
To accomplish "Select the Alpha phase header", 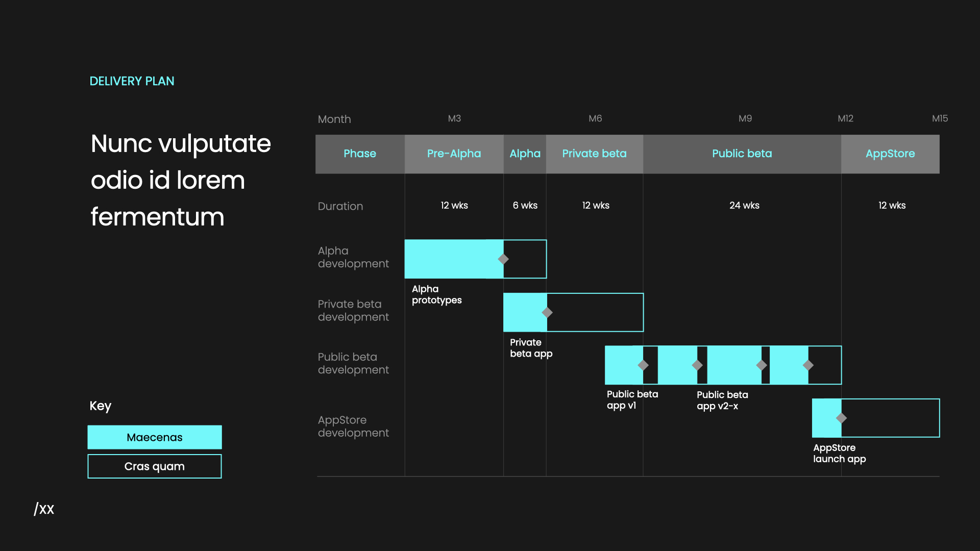I will click(x=525, y=154).
